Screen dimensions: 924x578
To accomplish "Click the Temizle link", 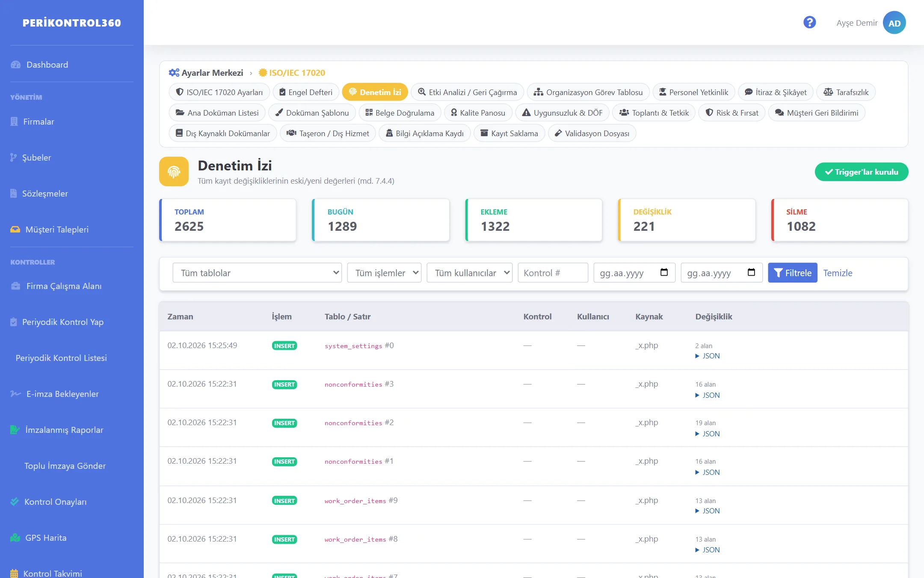I will pyautogui.click(x=838, y=273).
